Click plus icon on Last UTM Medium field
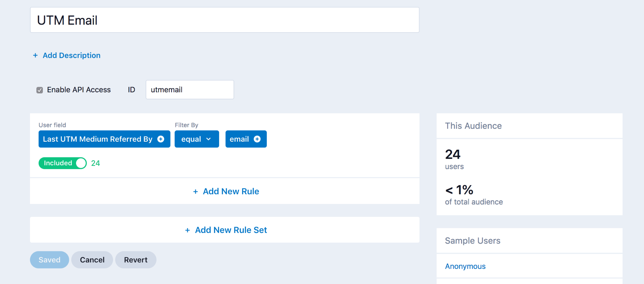 point(161,139)
